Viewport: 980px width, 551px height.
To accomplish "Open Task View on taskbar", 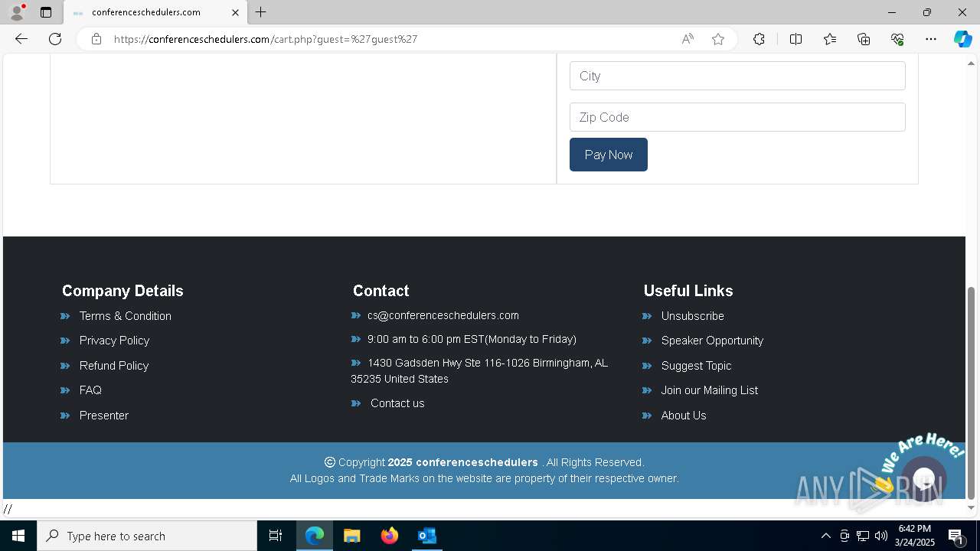I will click(276, 536).
